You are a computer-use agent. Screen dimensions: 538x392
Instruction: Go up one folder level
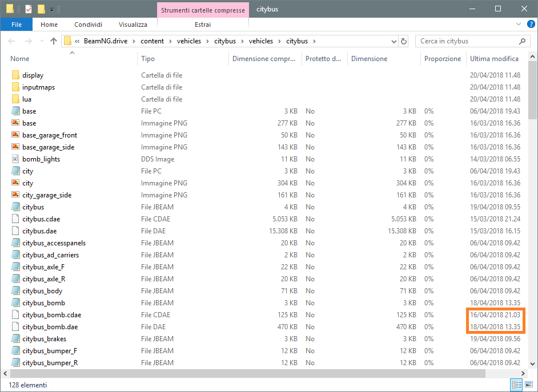pos(54,41)
